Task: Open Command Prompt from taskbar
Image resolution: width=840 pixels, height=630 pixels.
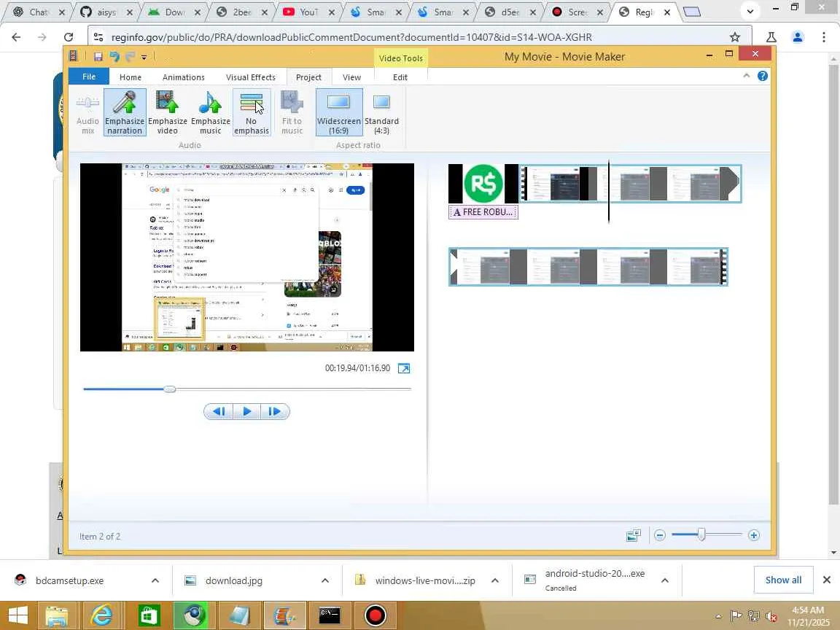Action: coord(330,615)
